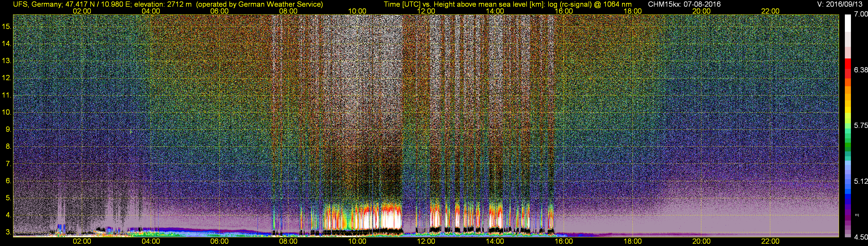Click the height axis label '5.'
Screen dimensions: 868x246
point(9,198)
